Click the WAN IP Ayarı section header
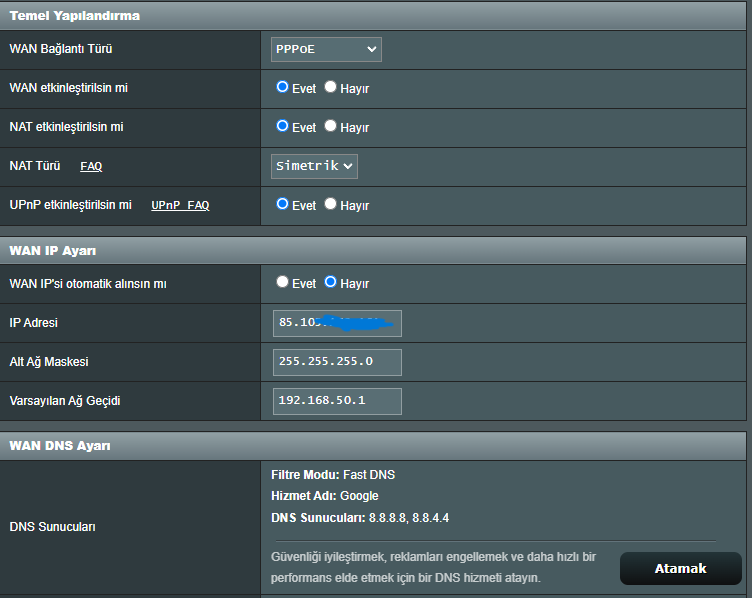Viewport: 752px width, 598px height. 373,250
